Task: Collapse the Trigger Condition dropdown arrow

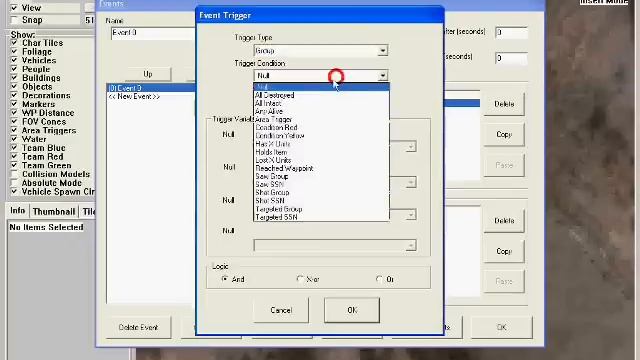Action: 382,76
